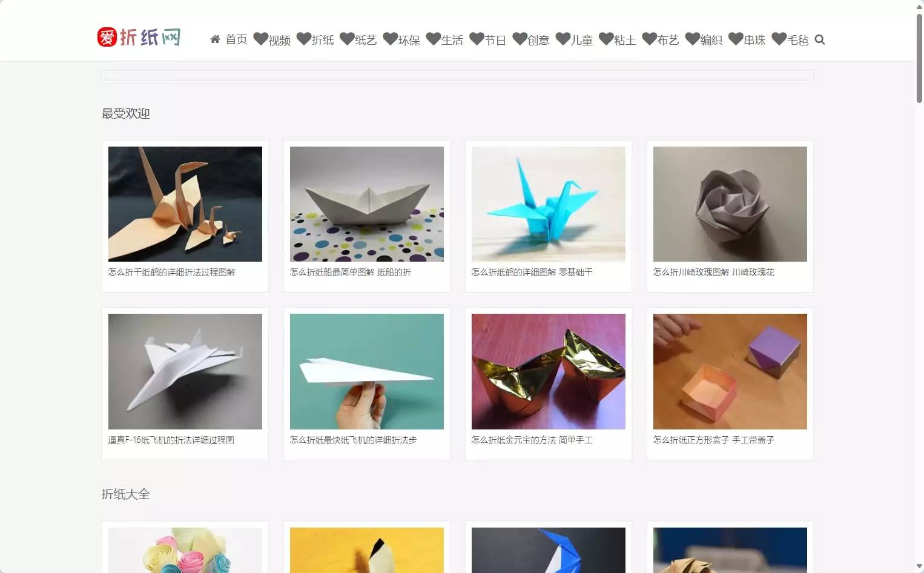
Task: Click the heart icon before 儿童
Action: (x=563, y=39)
